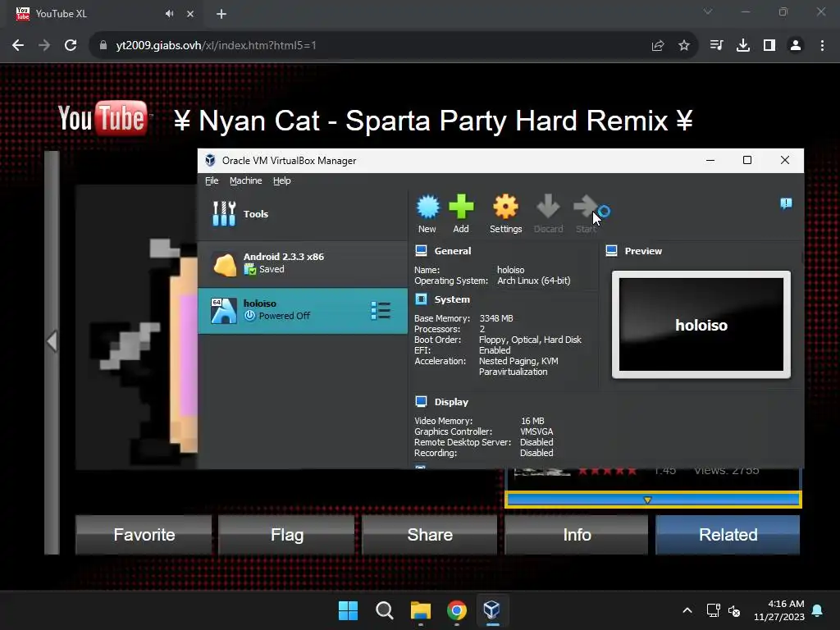Viewport: 840px width, 630px height.
Task: Open Chrome profile icon
Action: click(796, 46)
